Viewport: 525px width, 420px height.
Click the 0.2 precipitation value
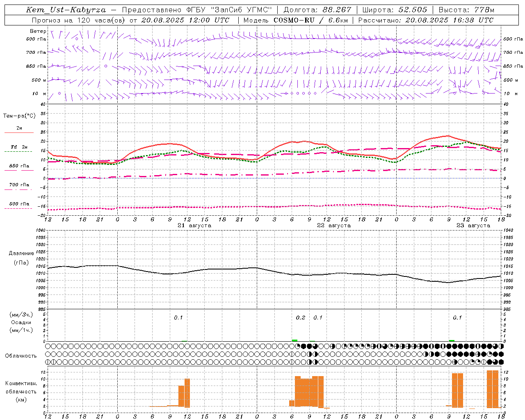[301, 318]
